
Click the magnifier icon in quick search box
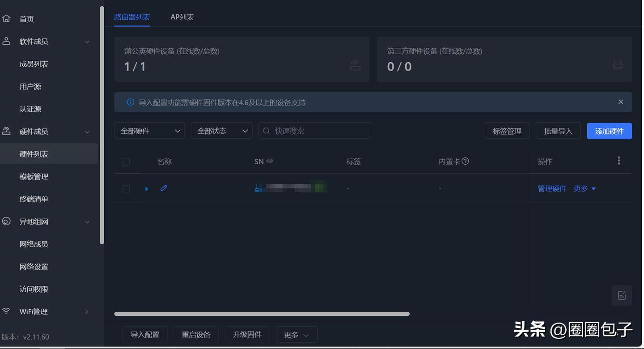[x=266, y=130]
